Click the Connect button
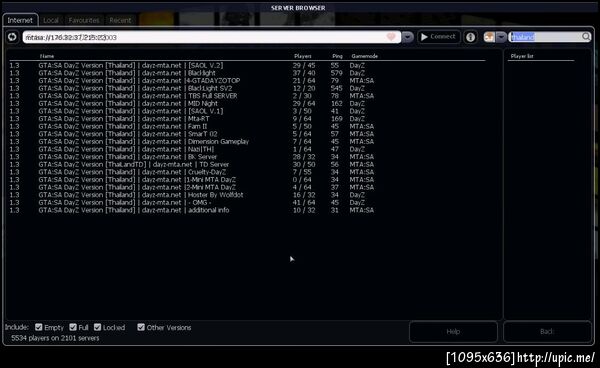 coord(439,37)
